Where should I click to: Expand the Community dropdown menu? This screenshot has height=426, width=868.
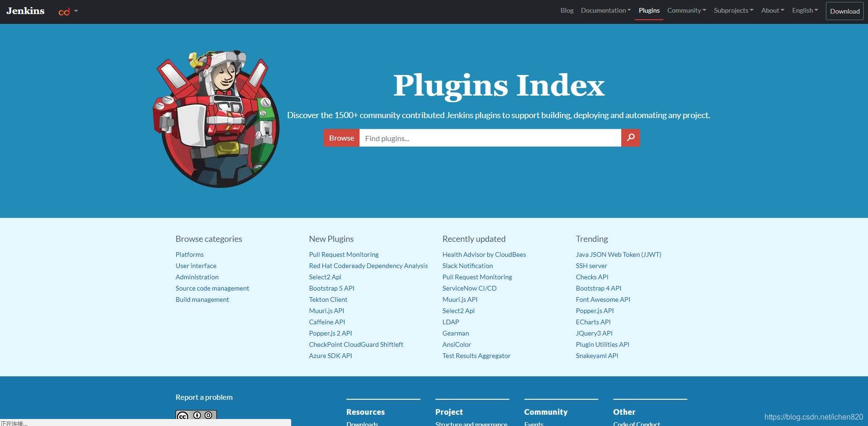pyautogui.click(x=687, y=10)
